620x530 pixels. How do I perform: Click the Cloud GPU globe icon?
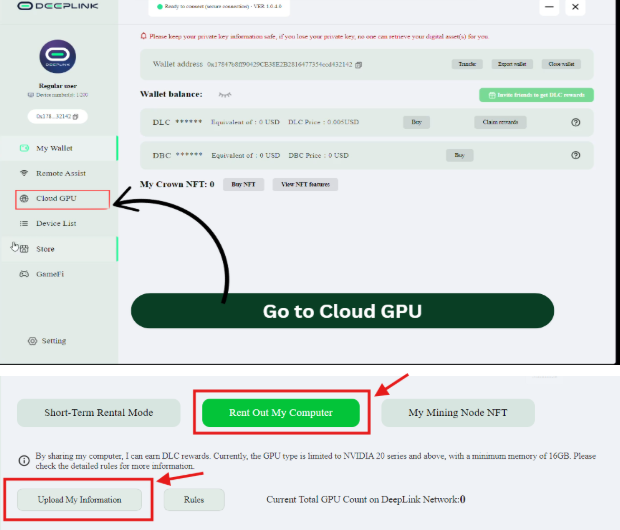pyautogui.click(x=24, y=199)
